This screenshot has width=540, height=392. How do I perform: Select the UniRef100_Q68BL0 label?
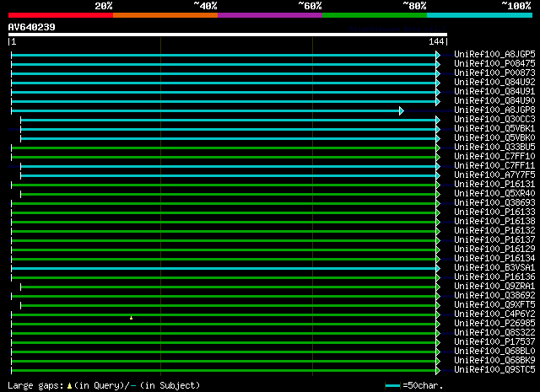(494, 352)
